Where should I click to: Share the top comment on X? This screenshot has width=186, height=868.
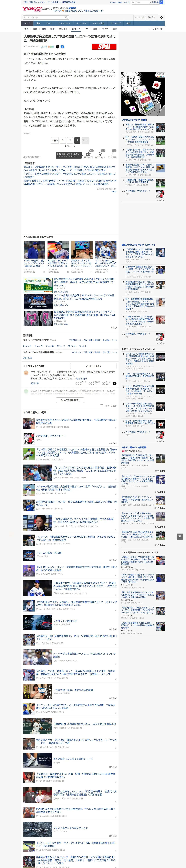(115, 384)
